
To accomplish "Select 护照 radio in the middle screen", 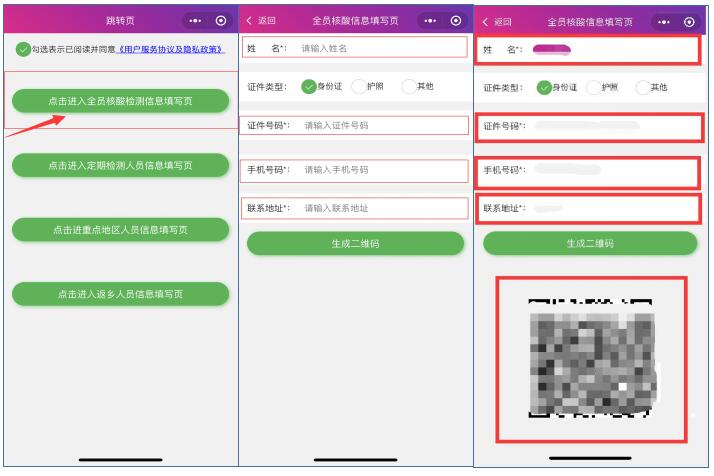I will pyautogui.click(x=359, y=86).
